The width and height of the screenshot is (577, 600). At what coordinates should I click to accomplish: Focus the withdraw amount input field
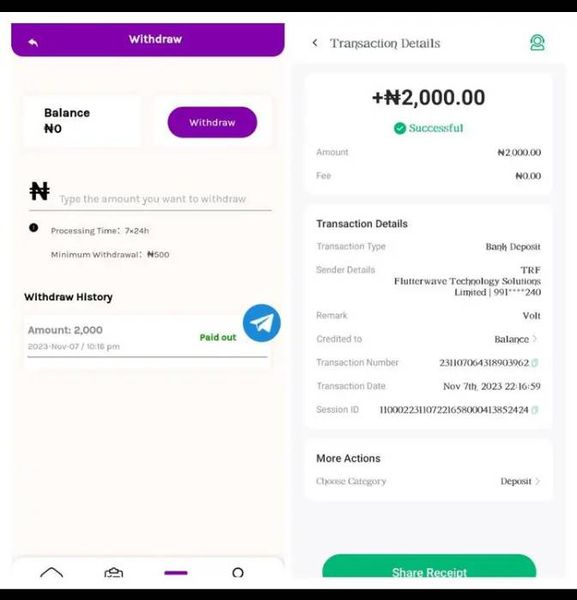tap(153, 199)
